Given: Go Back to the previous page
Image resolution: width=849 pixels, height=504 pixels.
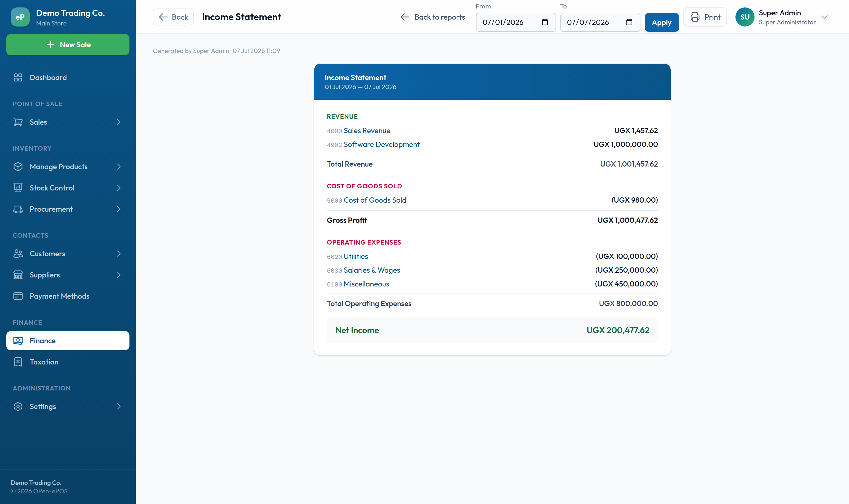Looking at the screenshot, I should point(173,17).
